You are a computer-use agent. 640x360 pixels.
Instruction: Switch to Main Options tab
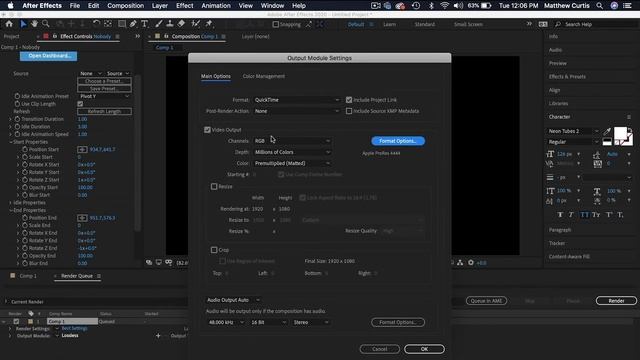point(216,76)
